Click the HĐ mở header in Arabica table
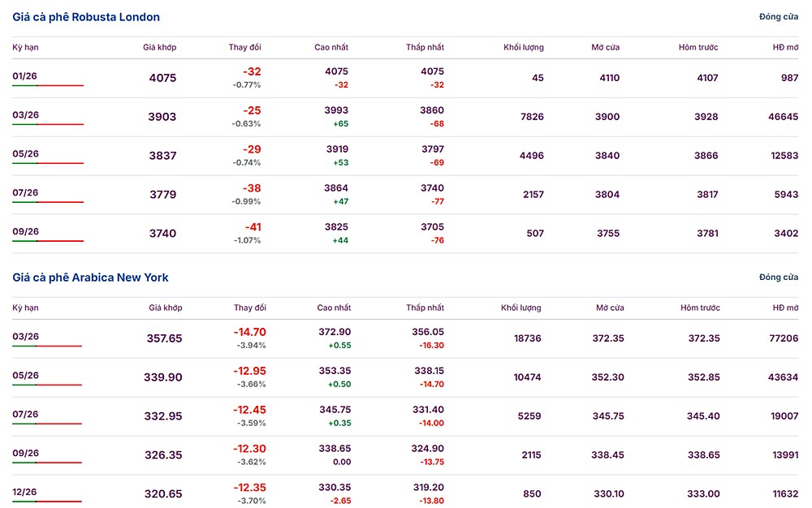This screenshot has height=508, width=812. tap(785, 308)
